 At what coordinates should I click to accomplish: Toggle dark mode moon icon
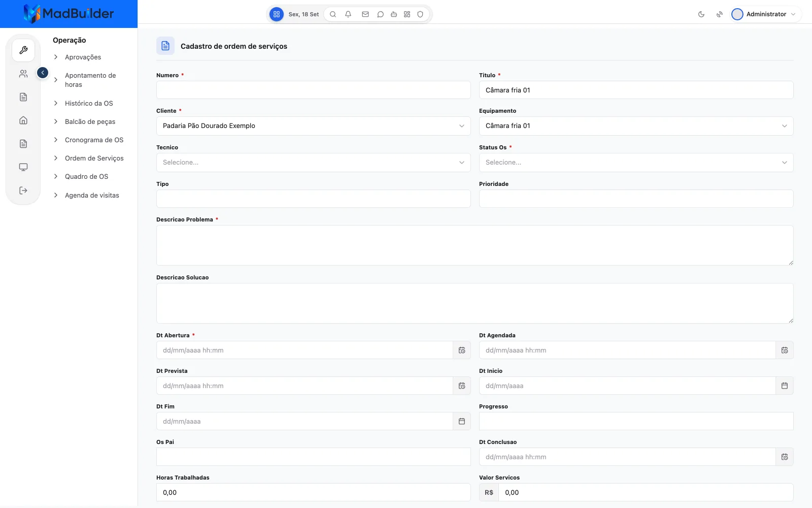coord(701,14)
